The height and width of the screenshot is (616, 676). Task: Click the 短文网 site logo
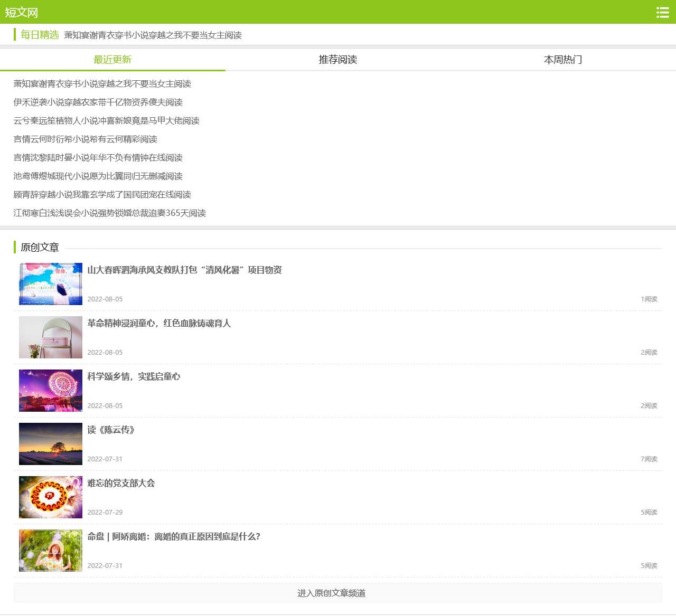point(22,12)
